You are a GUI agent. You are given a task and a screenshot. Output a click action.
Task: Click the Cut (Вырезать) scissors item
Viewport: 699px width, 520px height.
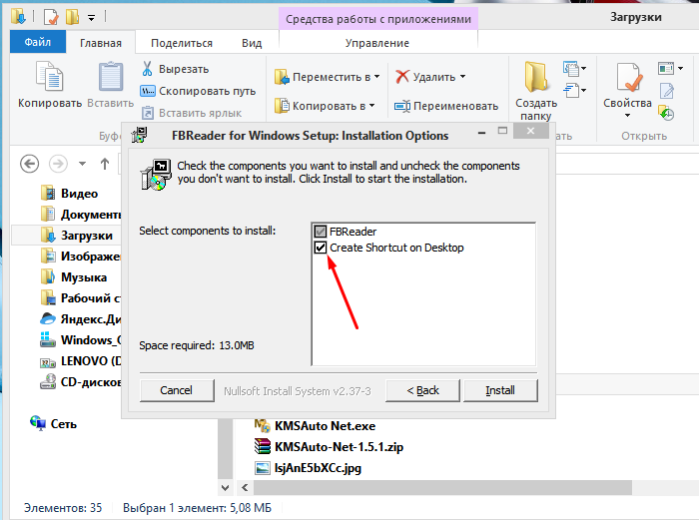(x=175, y=69)
